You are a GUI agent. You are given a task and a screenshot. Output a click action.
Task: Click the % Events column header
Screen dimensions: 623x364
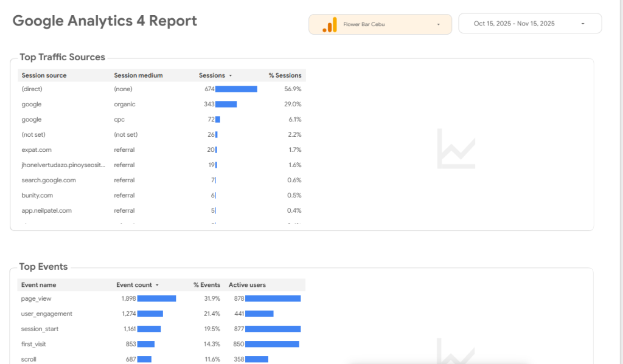tap(207, 284)
